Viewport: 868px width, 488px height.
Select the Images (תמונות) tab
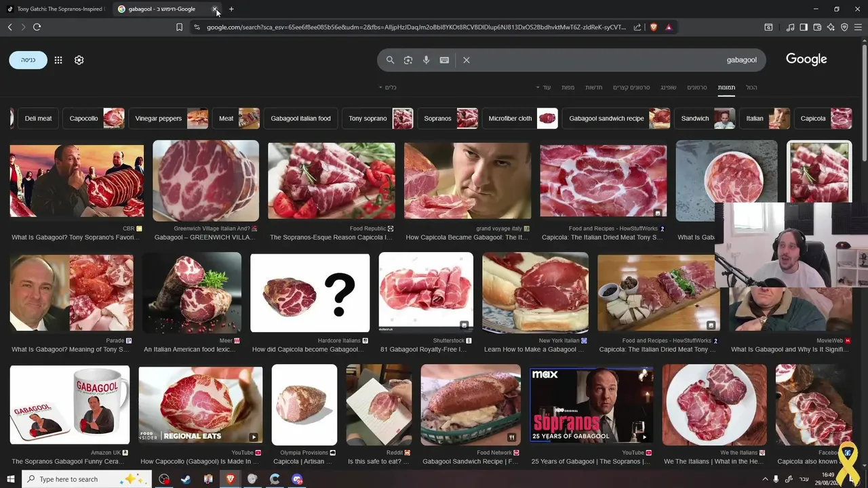click(726, 87)
